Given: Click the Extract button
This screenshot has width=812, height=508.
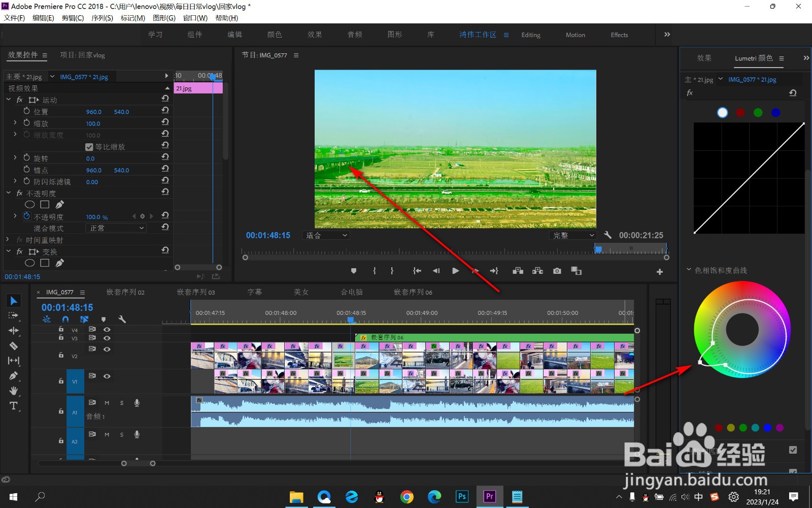Looking at the screenshot, I should [537, 271].
